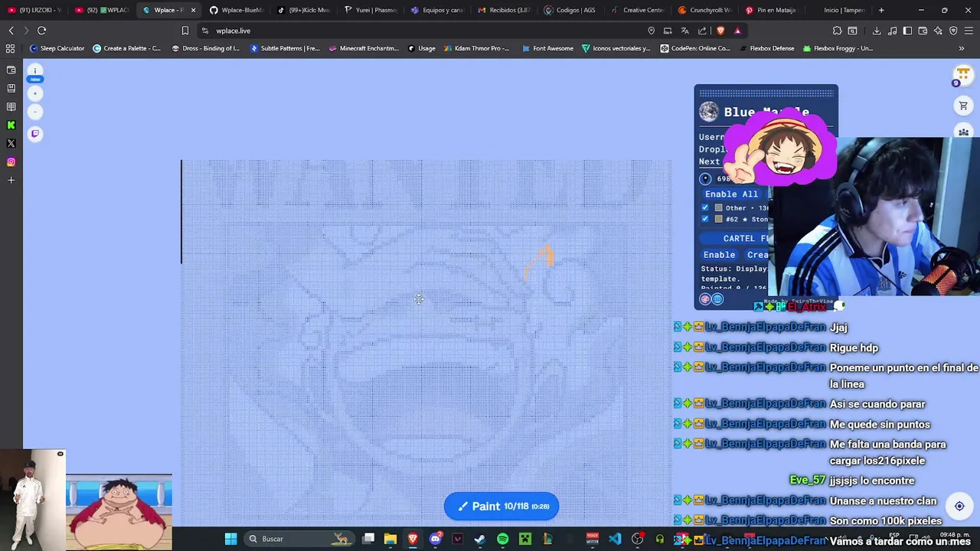Open browser sidebar Kick icon
980x551 pixels.
(11, 125)
